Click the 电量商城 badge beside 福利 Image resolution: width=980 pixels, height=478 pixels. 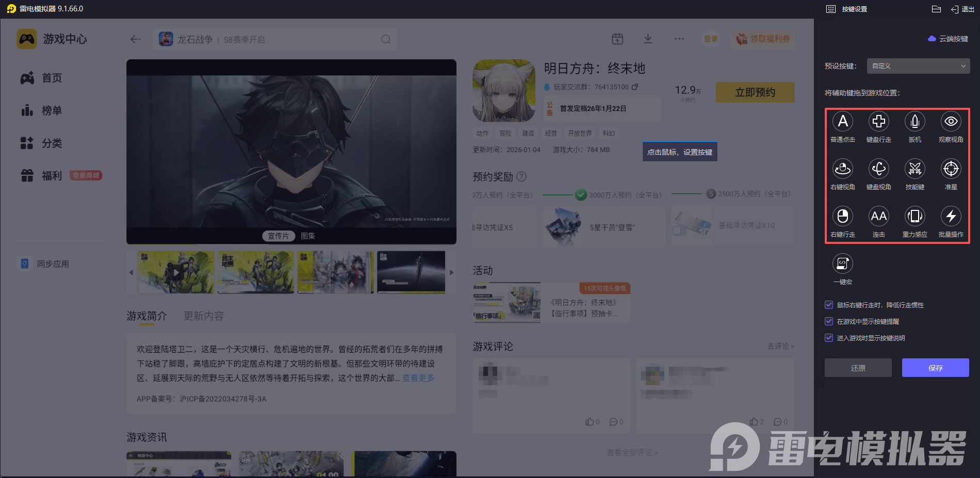coord(86,175)
